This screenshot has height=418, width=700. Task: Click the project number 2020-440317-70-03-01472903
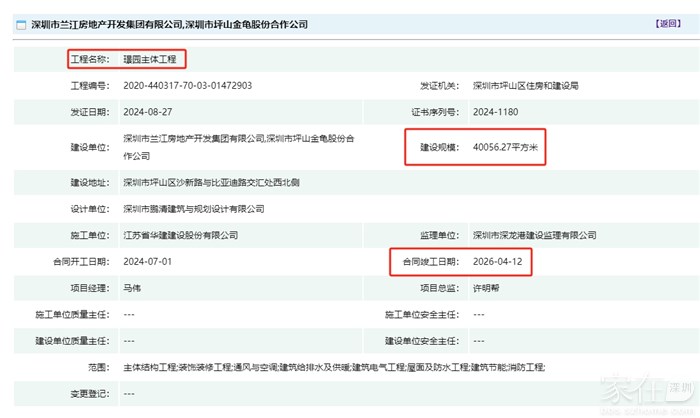click(187, 86)
